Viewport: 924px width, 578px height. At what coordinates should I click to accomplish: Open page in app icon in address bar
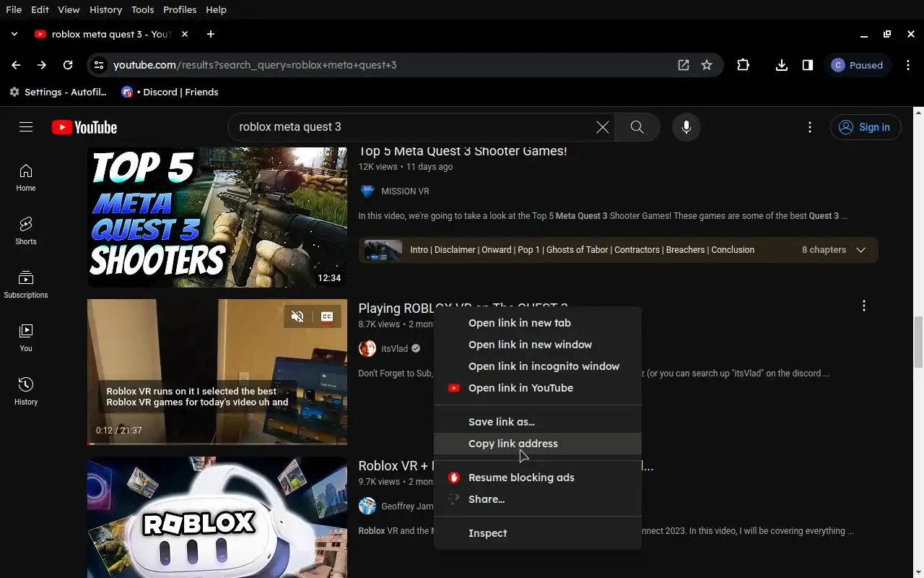[684, 65]
